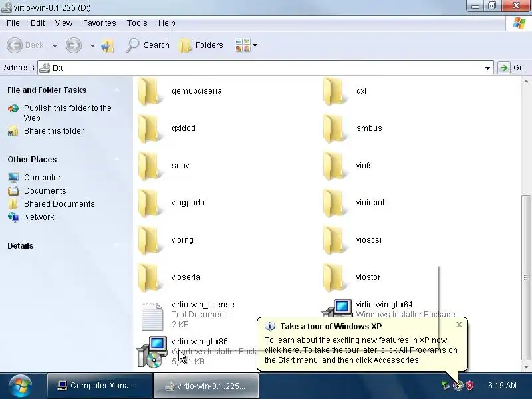This screenshot has width=532, height=399.
Task: Click the scrollbar down arrow
Action: tap(526, 367)
